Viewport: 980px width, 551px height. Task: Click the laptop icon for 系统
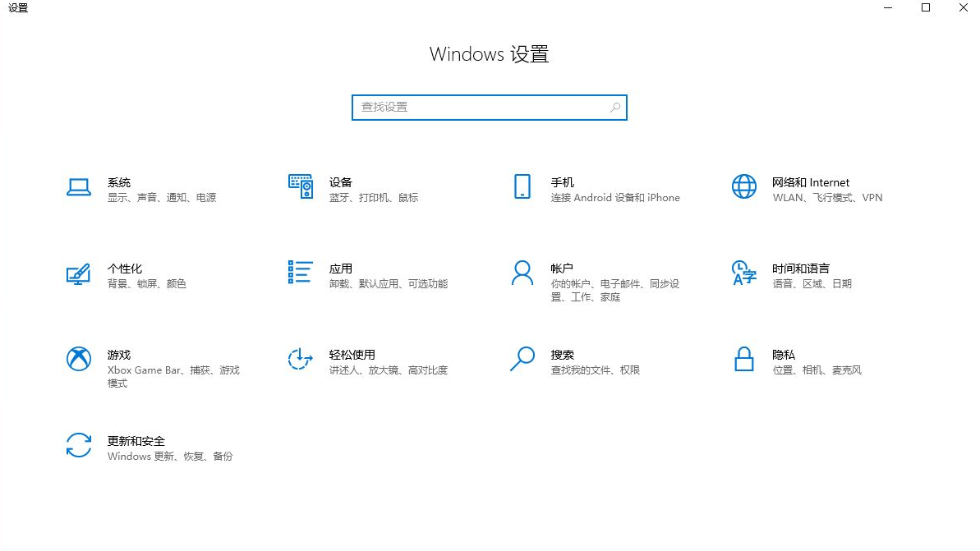point(79,186)
